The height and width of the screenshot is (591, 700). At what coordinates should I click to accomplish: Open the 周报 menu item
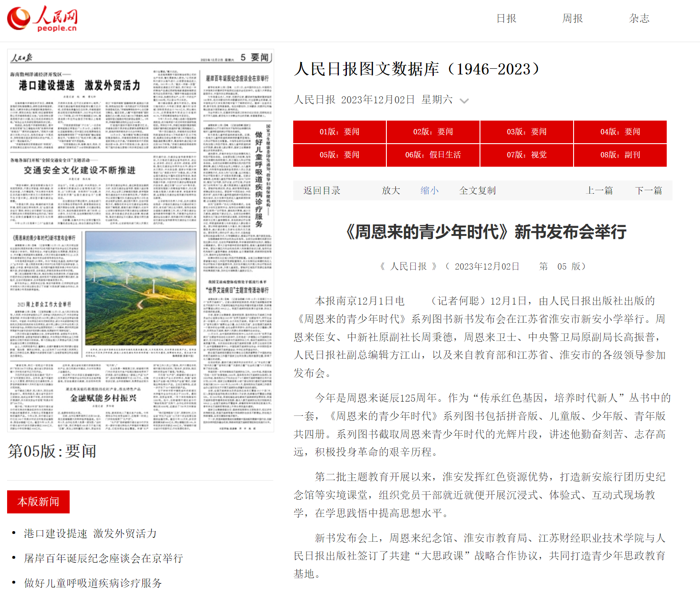click(573, 19)
